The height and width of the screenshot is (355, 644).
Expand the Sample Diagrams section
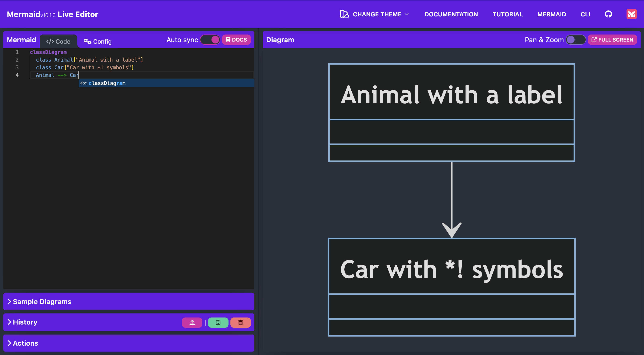(42, 302)
